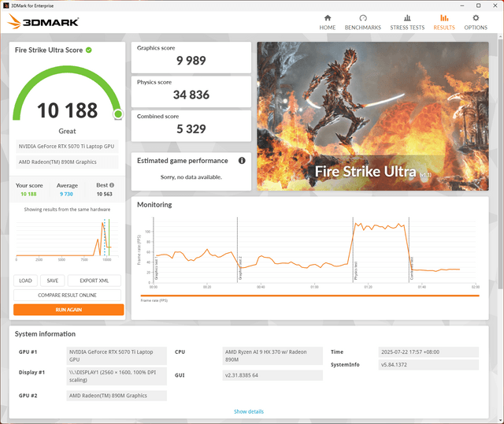Click the Monitoring heading
The height and width of the screenshot is (424, 504).
point(154,205)
